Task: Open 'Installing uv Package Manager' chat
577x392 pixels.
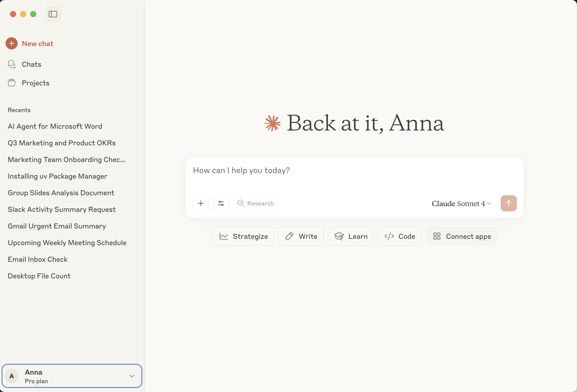Action: 57,176
